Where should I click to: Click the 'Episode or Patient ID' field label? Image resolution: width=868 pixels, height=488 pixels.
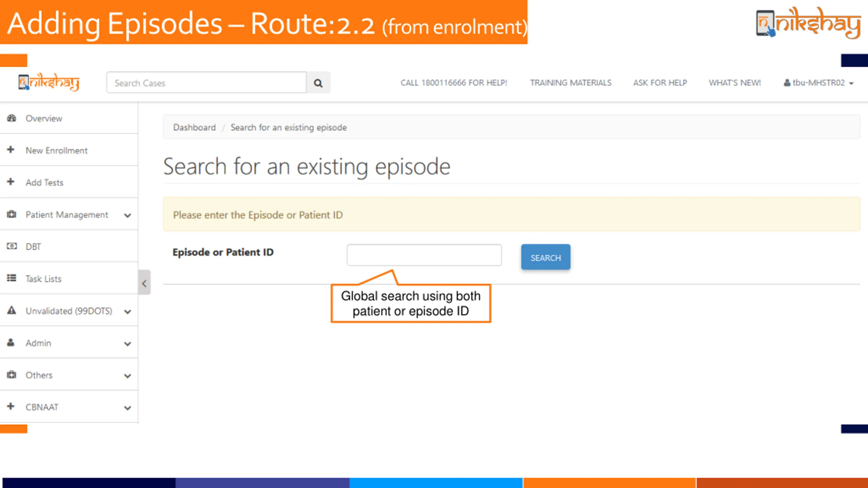pos(223,252)
